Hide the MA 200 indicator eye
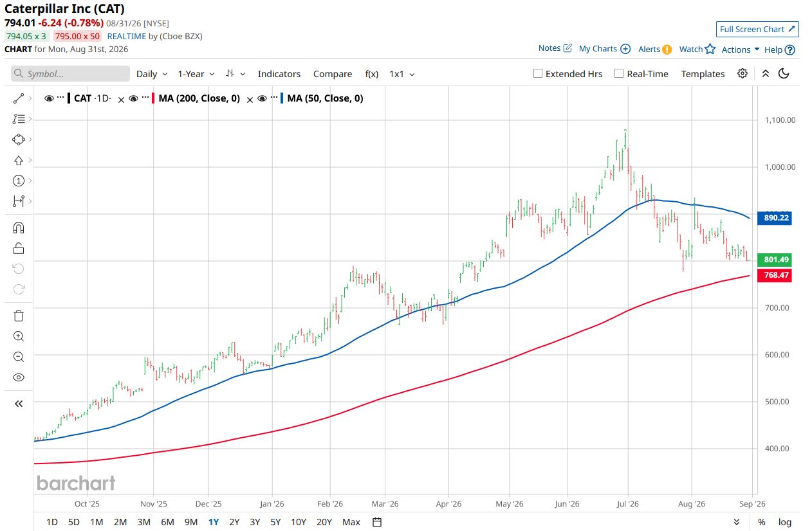This screenshot has width=812, height=531. tap(133, 98)
